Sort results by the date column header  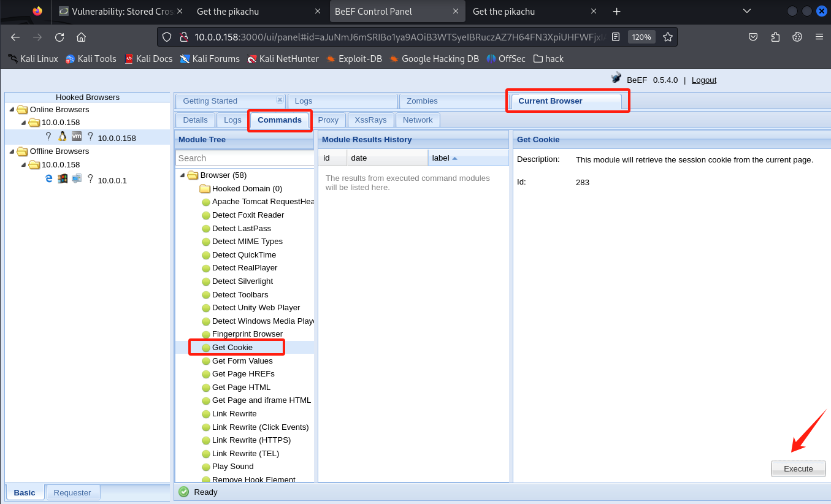(x=387, y=158)
